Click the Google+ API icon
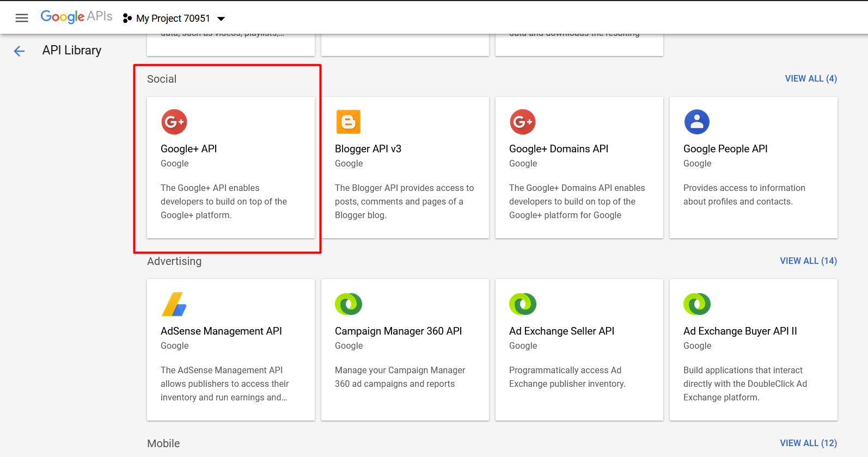This screenshot has width=868, height=457. (x=174, y=122)
